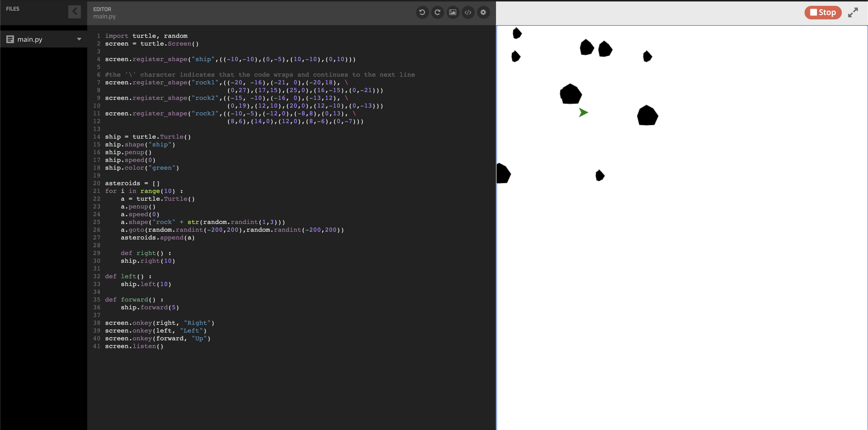Open the editor settings gear
The image size is (868, 430).
coord(483,12)
